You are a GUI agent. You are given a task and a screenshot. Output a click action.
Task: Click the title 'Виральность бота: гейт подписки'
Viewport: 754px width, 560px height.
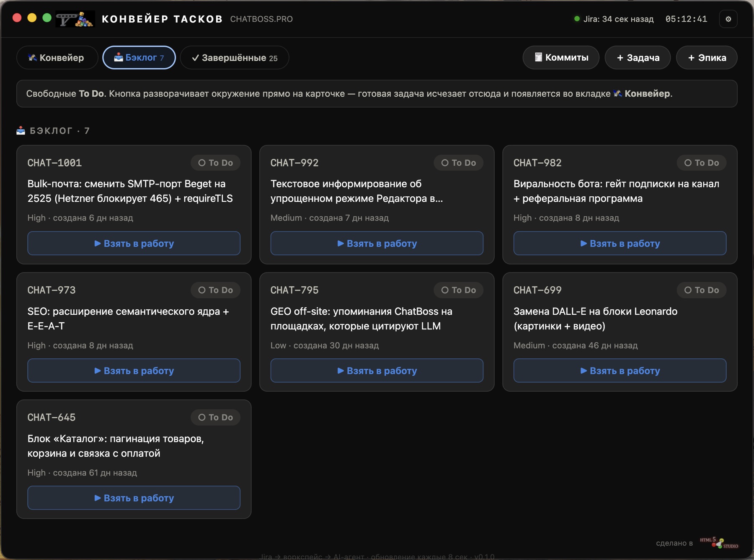point(616,191)
